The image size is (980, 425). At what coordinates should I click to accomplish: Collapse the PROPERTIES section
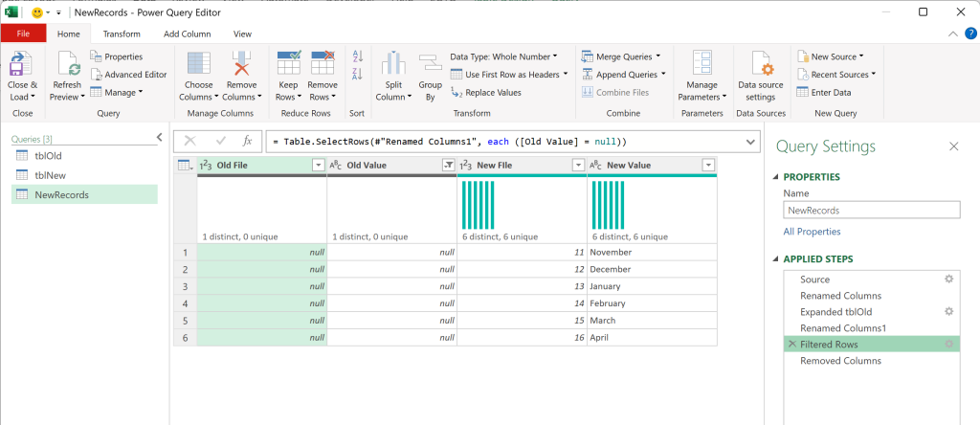point(776,177)
